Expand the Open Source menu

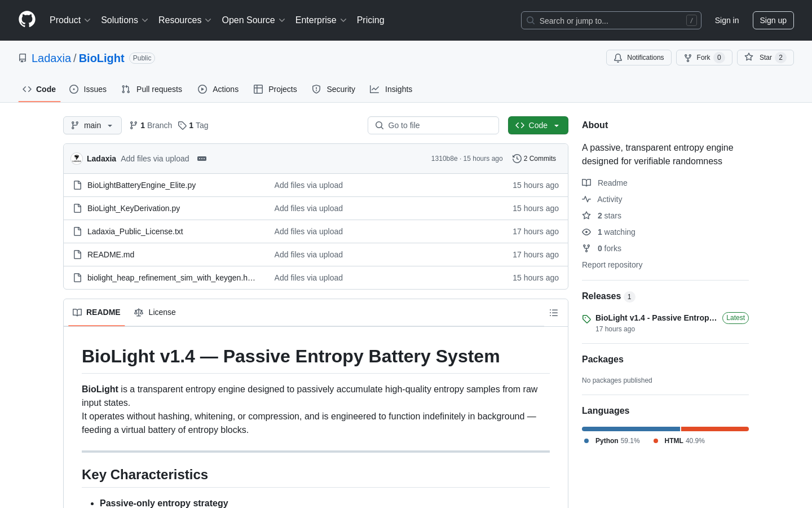coord(254,20)
